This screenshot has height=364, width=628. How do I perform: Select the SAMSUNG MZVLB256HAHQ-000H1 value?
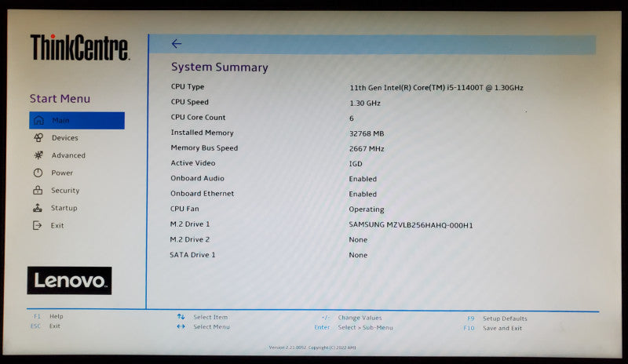click(x=411, y=224)
